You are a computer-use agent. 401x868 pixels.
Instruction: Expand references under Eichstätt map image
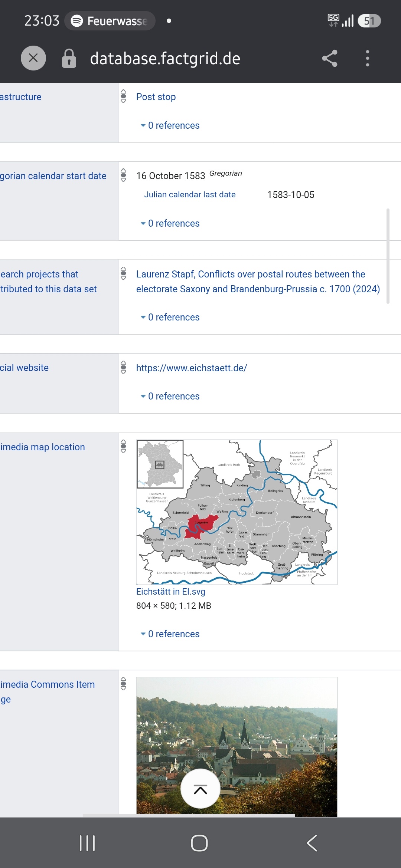coord(170,634)
